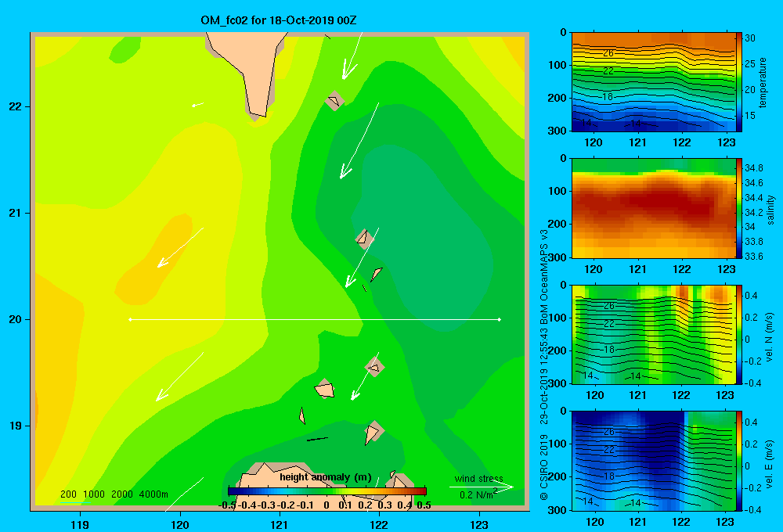Select the "vel. E (m/s)" label

(769, 463)
